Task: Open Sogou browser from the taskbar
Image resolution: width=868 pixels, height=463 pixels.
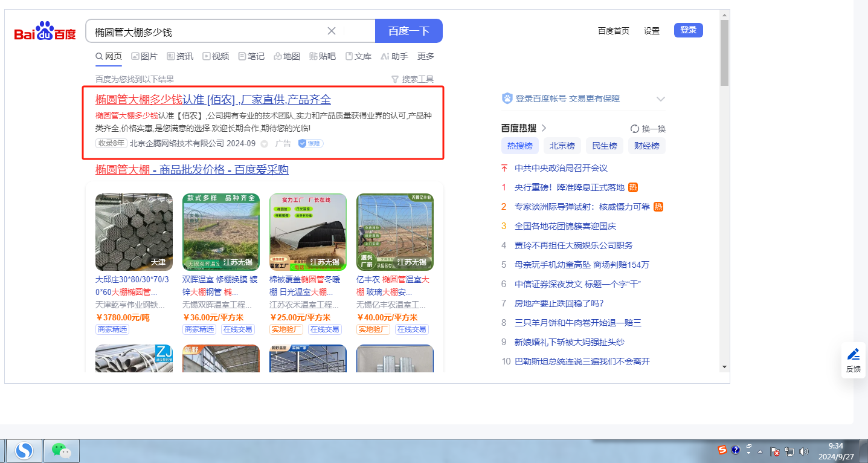Action: [x=24, y=450]
